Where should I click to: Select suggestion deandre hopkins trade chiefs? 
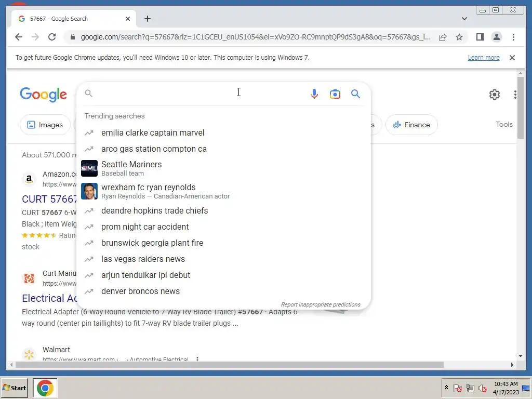click(223, 211)
